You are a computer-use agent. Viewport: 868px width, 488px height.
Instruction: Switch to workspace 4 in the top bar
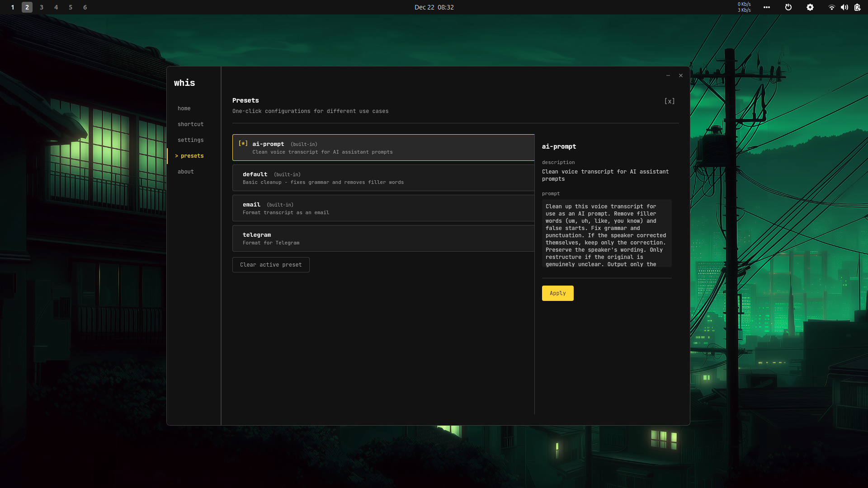[56, 7]
